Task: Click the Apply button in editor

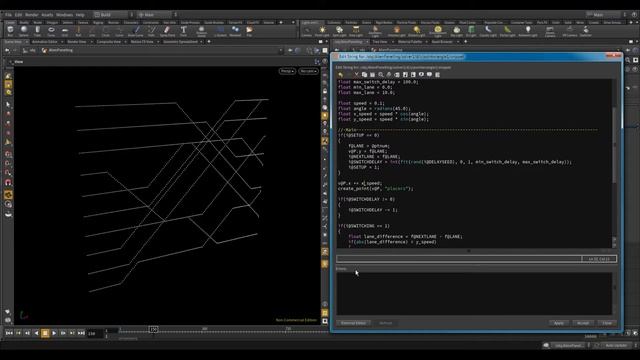Action: (x=559, y=323)
